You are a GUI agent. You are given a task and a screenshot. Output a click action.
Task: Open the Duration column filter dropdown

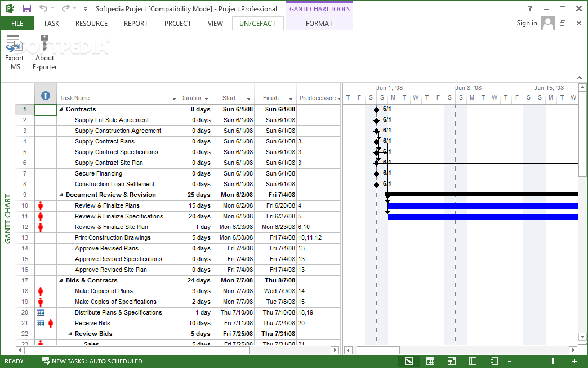coord(206,98)
